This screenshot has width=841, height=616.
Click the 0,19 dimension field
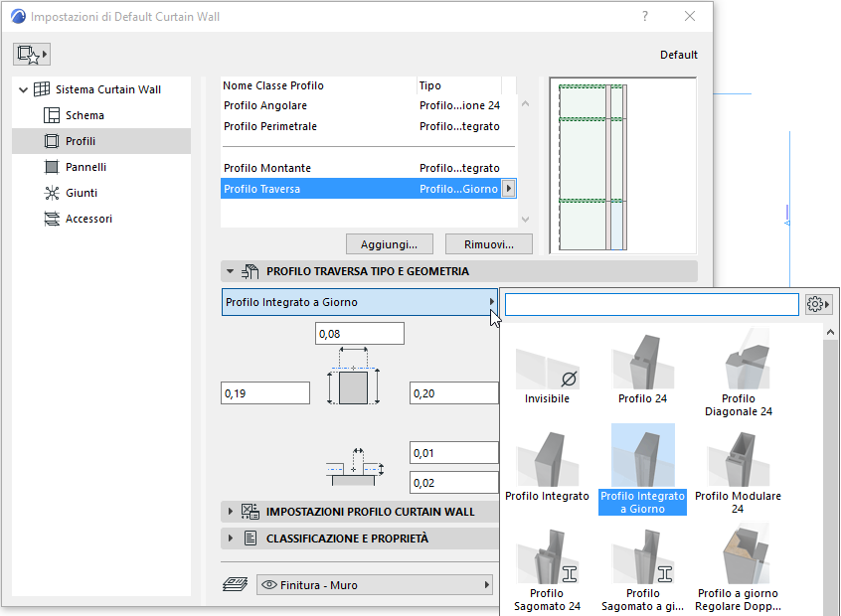pyautogui.click(x=265, y=393)
